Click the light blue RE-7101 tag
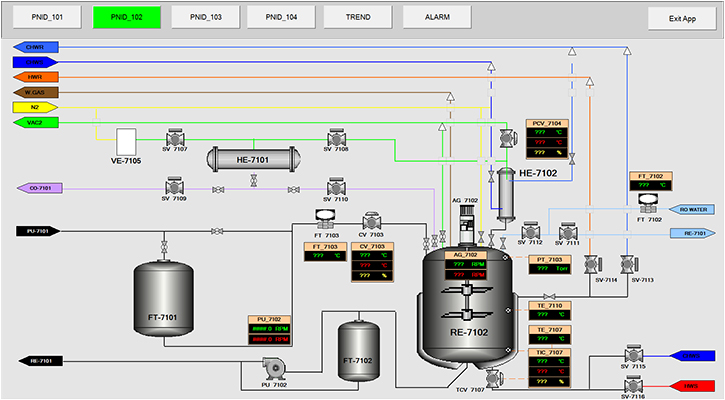Image resolution: width=725 pixels, height=400 pixels. pyautogui.click(x=693, y=234)
